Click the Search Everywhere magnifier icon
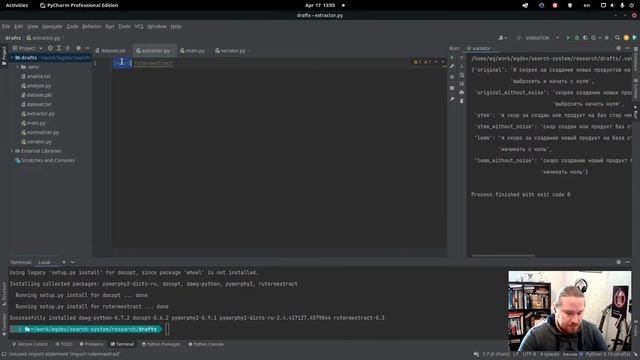Image resolution: width=640 pixels, height=360 pixels. (618, 38)
